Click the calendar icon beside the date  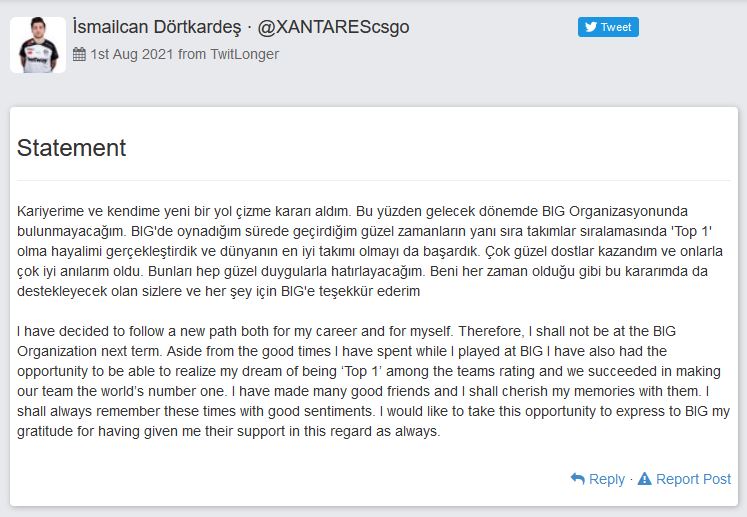tap(79, 54)
